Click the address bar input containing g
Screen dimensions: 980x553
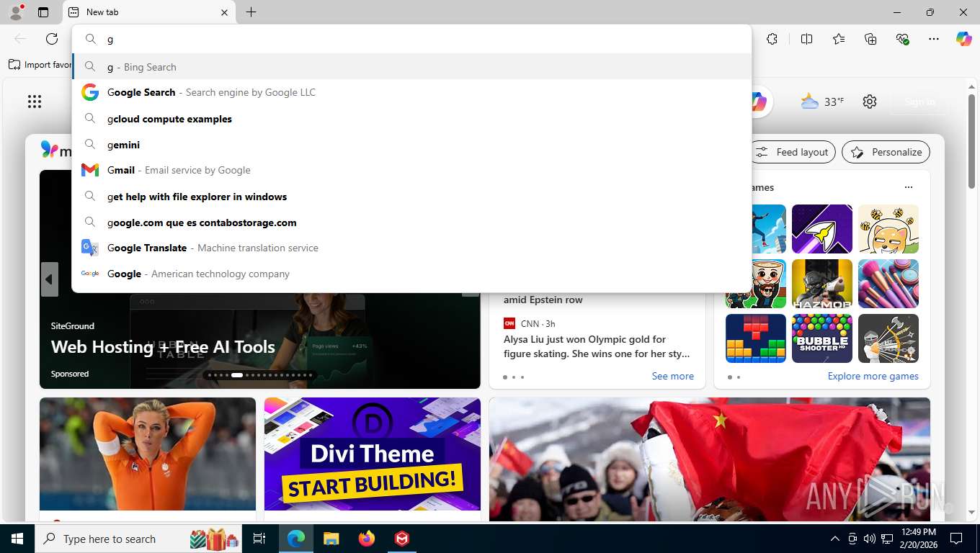pyautogui.click(x=411, y=40)
